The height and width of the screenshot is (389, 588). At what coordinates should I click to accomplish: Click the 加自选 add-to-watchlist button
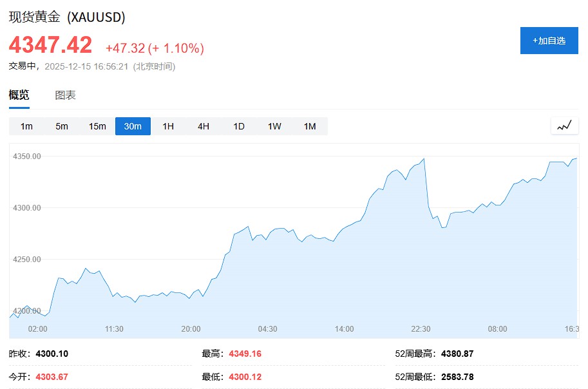[549, 41]
